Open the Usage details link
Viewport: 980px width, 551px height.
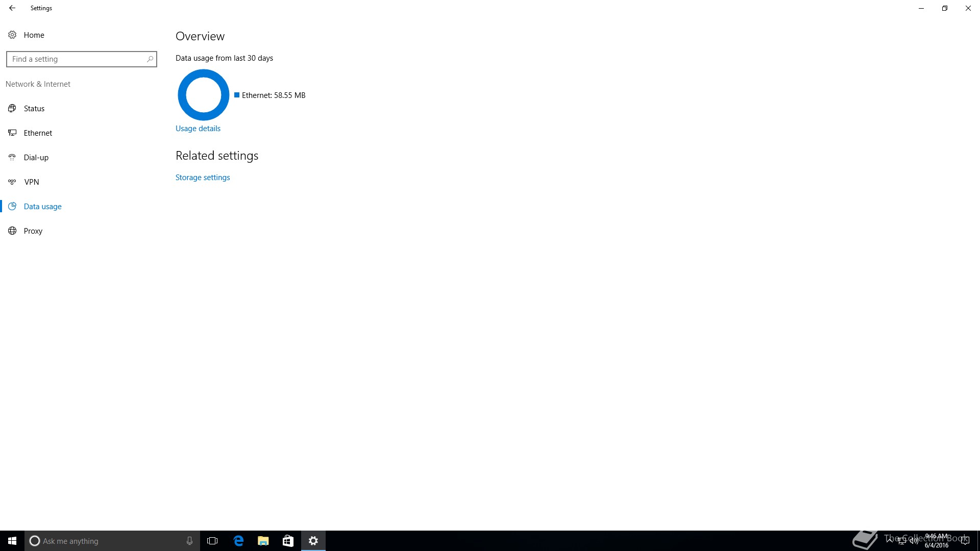click(x=198, y=129)
